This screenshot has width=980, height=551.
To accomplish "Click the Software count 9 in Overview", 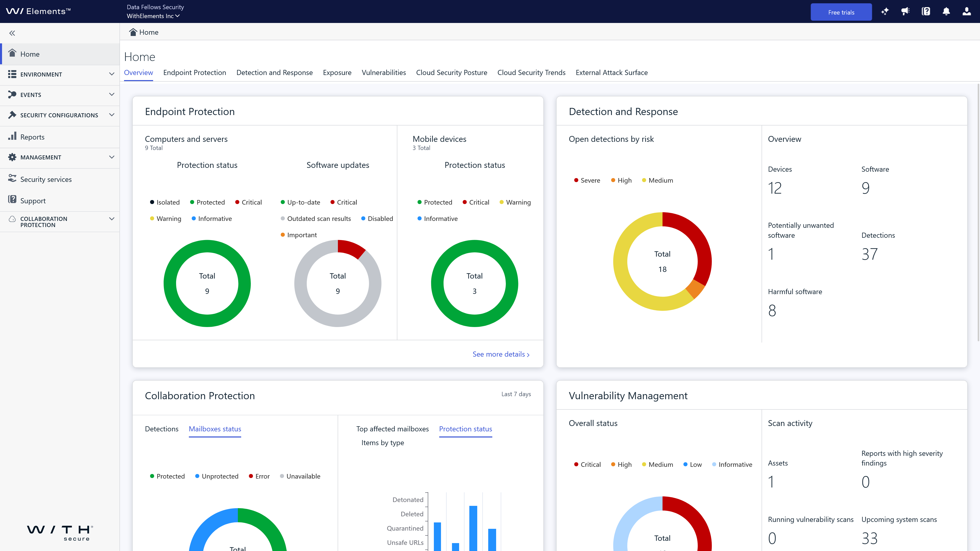I will [865, 188].
